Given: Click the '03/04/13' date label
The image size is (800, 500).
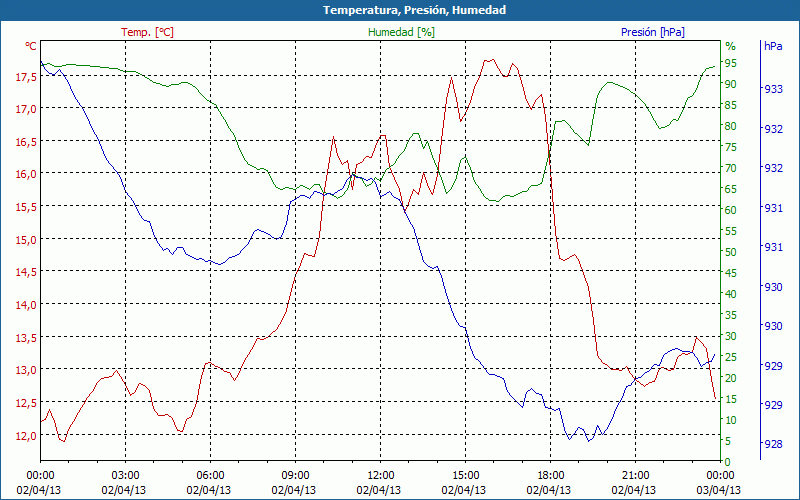Looking at the screenshot, I should tap(718, 490).
